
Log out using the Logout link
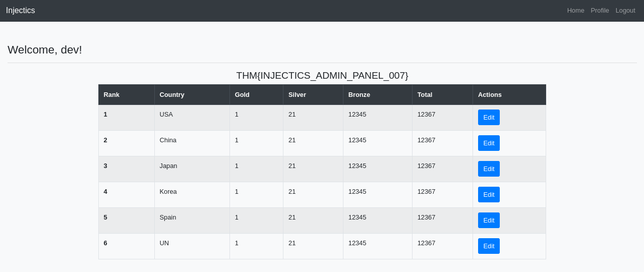(625, 11)
